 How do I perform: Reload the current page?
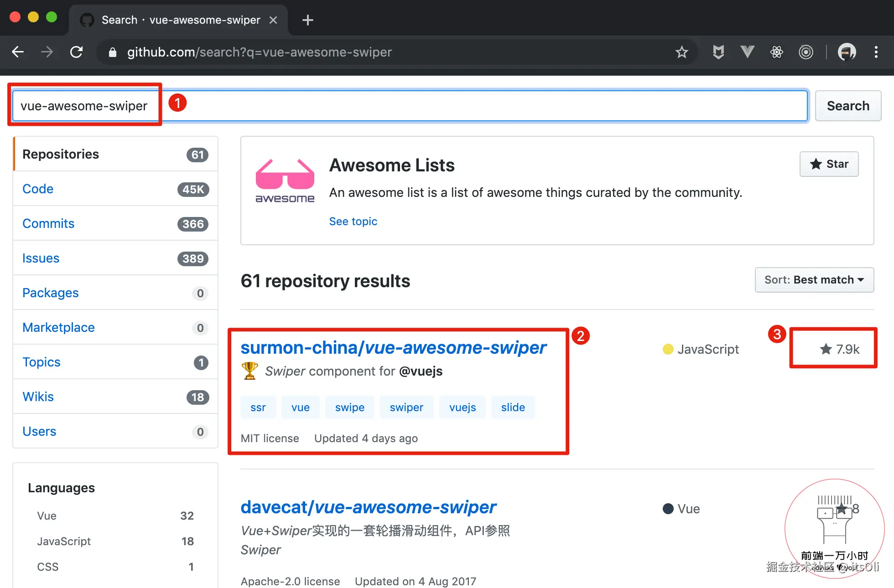click(x=77, y=52)
